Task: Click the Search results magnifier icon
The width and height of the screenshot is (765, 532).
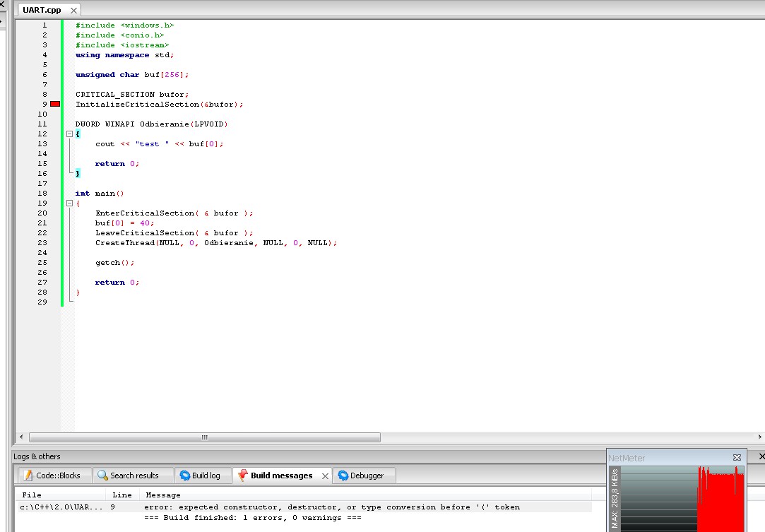Action: [102, 475]
